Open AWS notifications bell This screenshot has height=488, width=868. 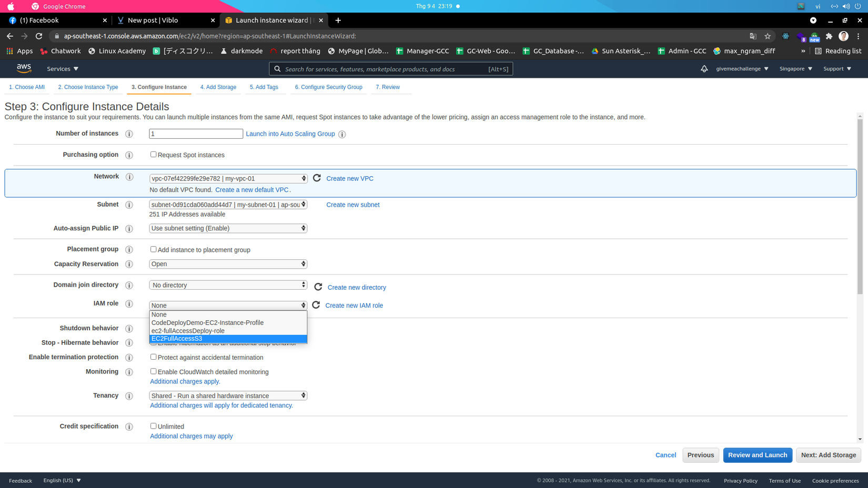tap(704, 69)
